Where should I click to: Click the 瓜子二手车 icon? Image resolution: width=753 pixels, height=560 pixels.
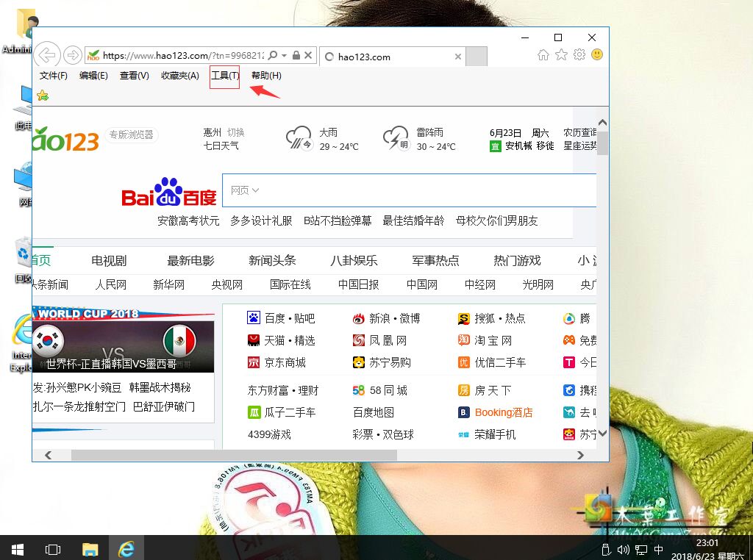(254, 412)
